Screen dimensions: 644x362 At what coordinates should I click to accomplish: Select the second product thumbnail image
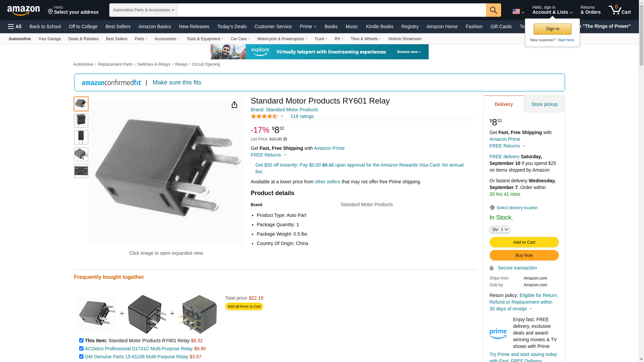(x=81, y=121)
